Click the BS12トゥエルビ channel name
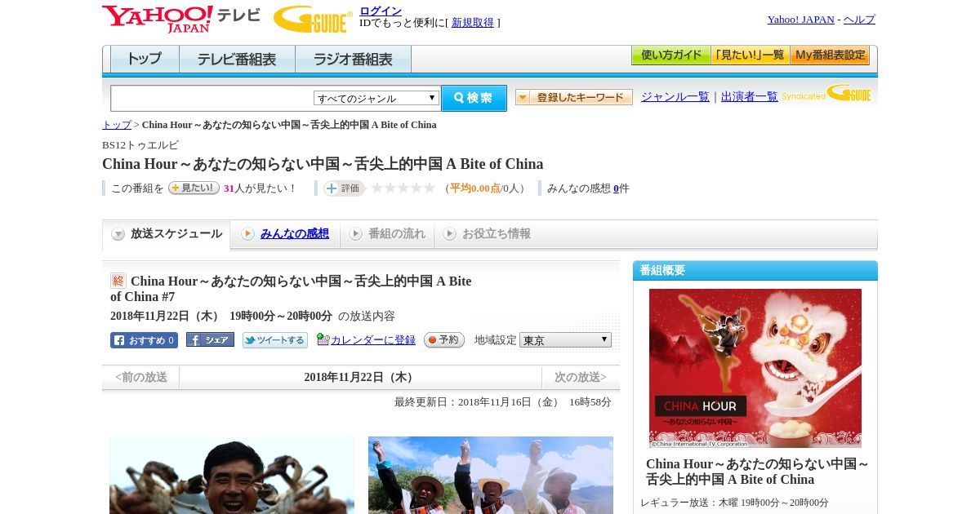980x514 pixels. (x=140, y=144)
